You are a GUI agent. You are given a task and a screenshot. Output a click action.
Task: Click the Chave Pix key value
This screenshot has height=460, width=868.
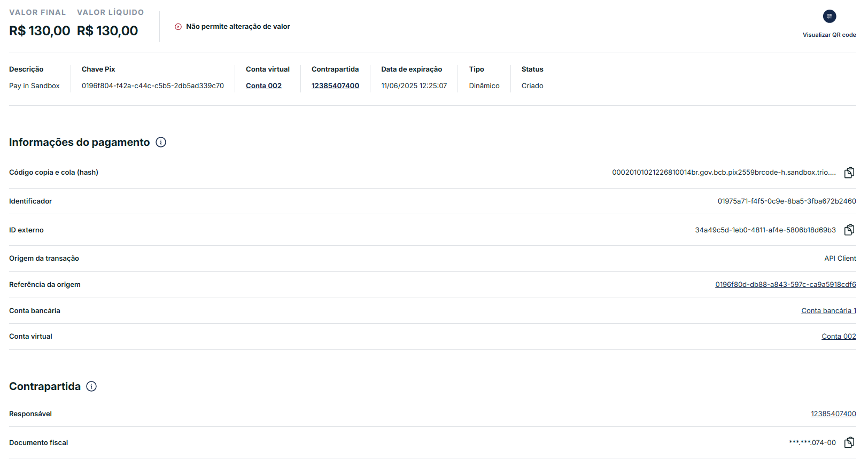click(x=152, y=86)
